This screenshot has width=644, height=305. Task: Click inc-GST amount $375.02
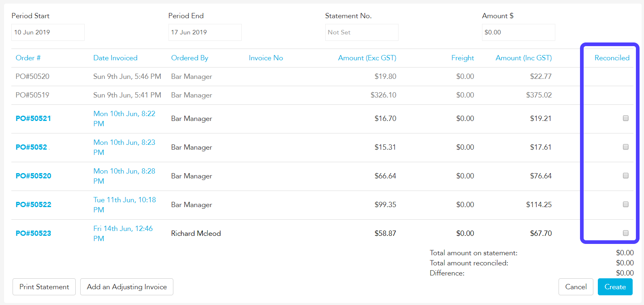(x=539, y=95)
